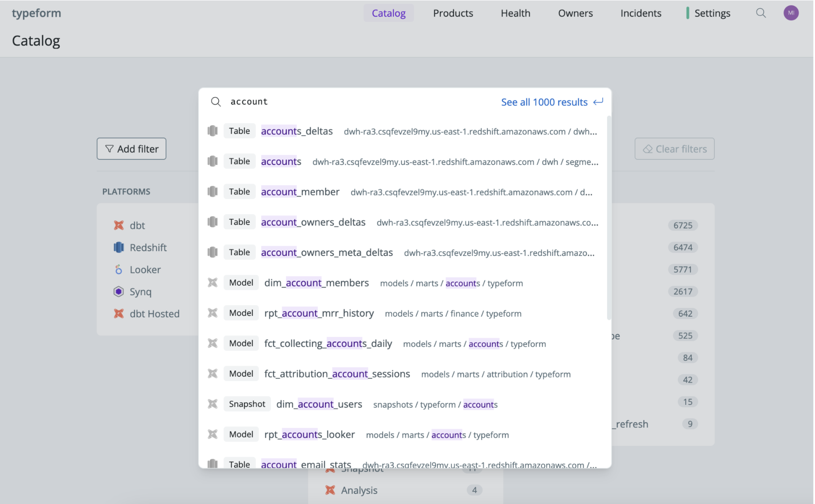Toggle the Redshift platform filter
The image size is (815, 504).
pyautogui.click(x=148, y=247)
